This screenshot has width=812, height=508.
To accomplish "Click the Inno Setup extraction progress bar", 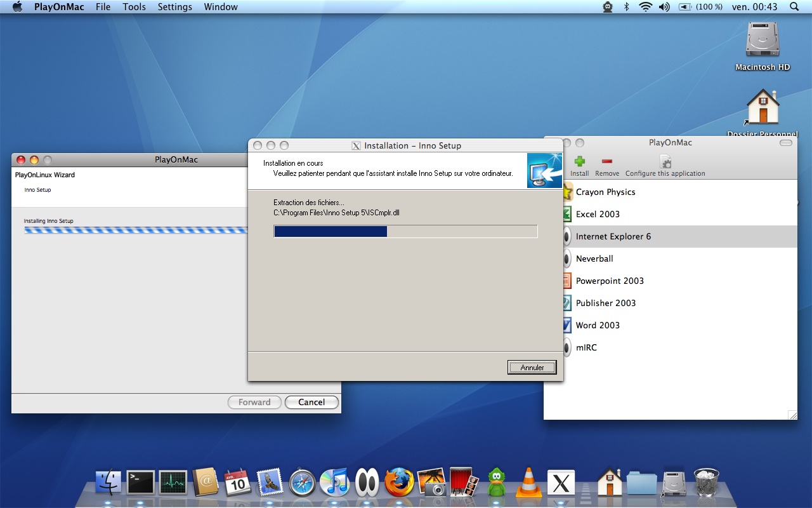I will click(405, 231).
